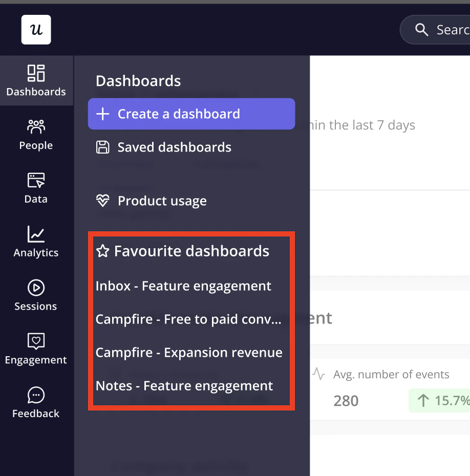Click the Avg. number of events label
Viewport: 470px width, 476px height.
(x=391, y=374)
